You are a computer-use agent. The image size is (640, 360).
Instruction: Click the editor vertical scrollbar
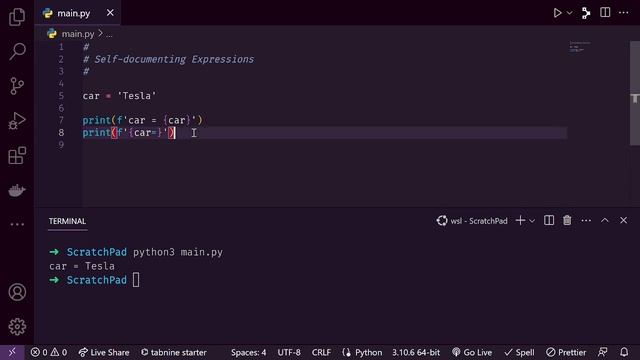click(x=635, y=93)
